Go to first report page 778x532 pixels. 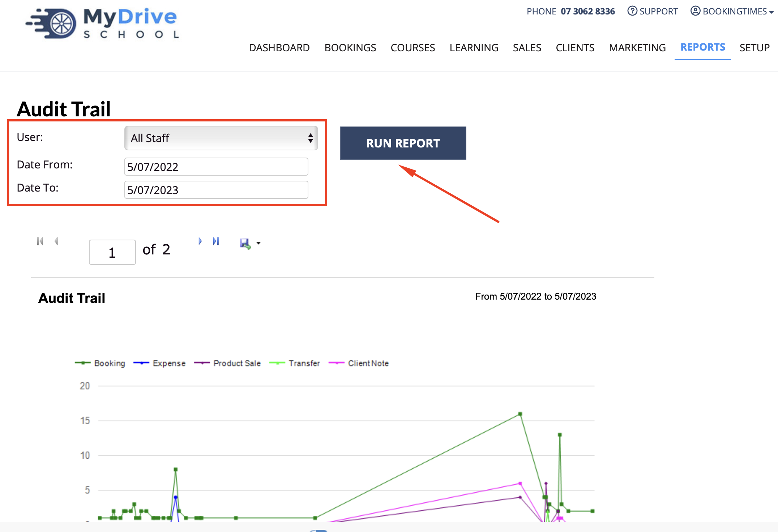pyautogui.click(x=40, y=241)
